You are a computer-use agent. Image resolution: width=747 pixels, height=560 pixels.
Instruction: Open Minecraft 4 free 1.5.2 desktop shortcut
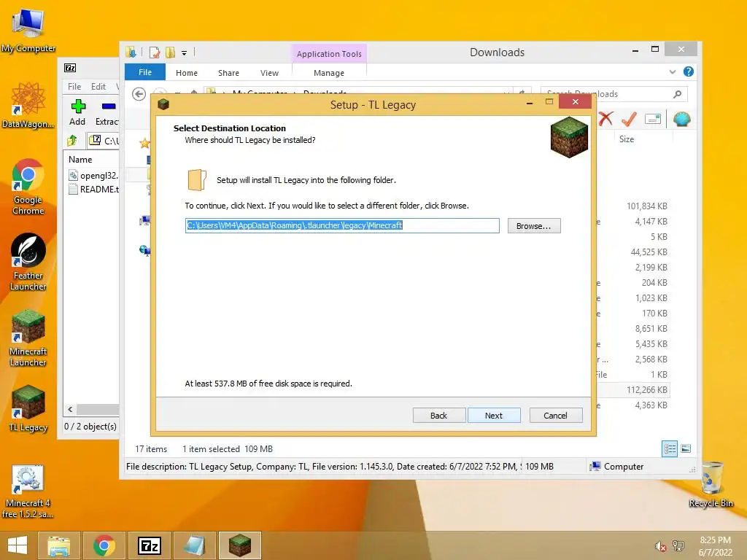[28, 491]
